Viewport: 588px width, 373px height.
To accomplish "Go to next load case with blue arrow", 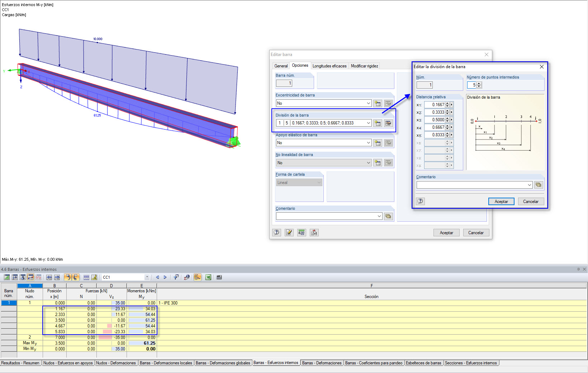I will [165, 277].
